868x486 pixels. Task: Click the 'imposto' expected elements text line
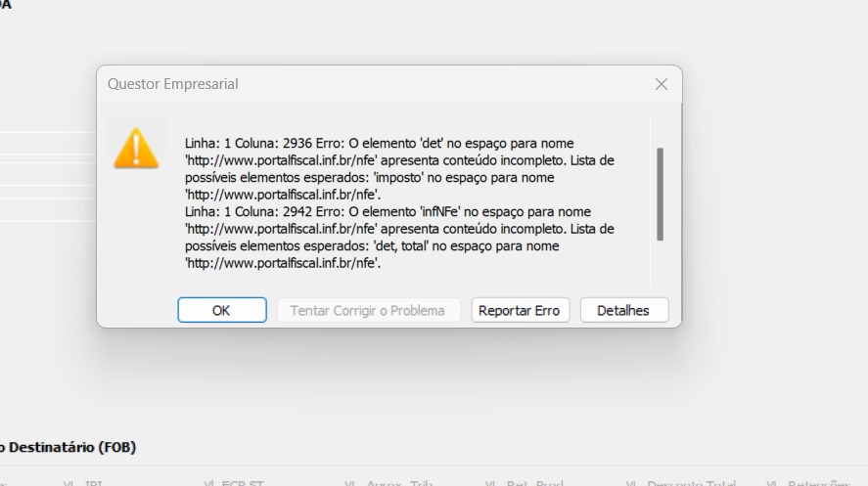coord(369,177)
